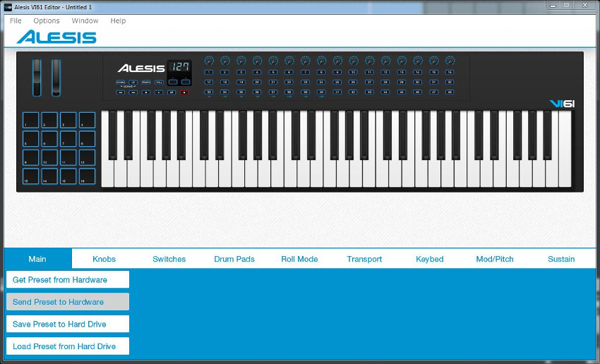Select the knob above switch button 16
Viewport: 600px width, 364px height.
tap(450, 61)
